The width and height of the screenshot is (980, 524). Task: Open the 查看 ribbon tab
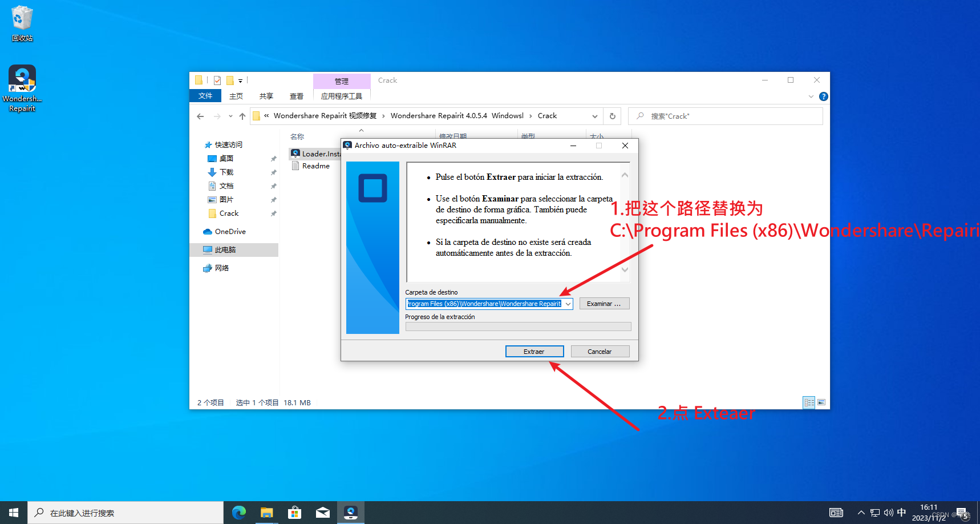tap(297, 96)
